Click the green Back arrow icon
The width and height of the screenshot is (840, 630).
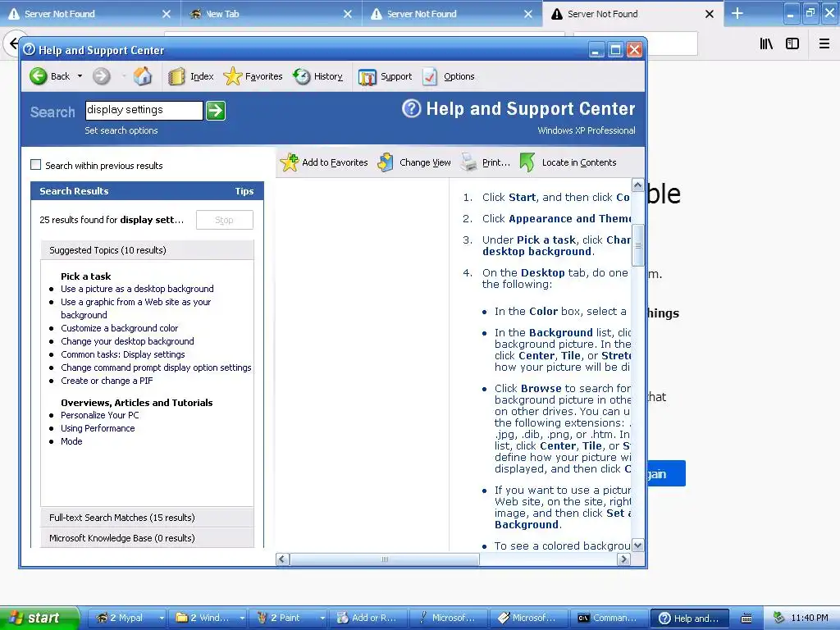pyautogui.click(x=38, y=76)
